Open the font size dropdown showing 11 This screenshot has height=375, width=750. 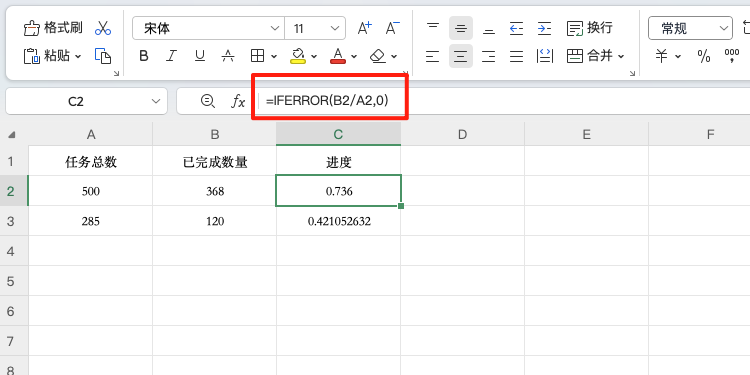[x=315, y=29]
